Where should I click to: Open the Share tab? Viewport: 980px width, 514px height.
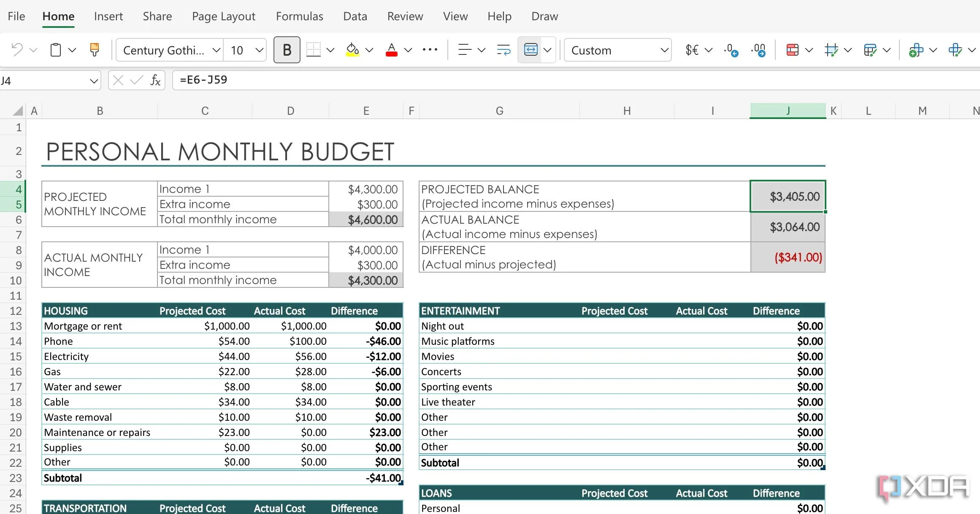click(x=157, y=16)
